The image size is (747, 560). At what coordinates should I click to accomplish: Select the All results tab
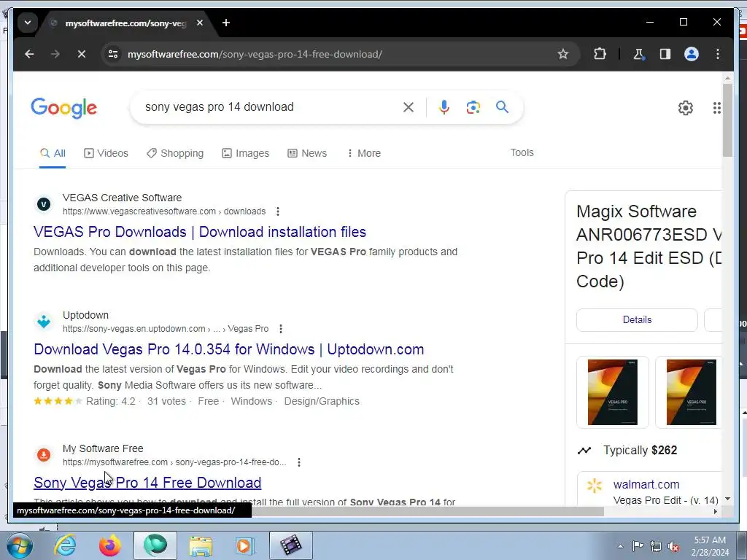[x=53, y=153]
